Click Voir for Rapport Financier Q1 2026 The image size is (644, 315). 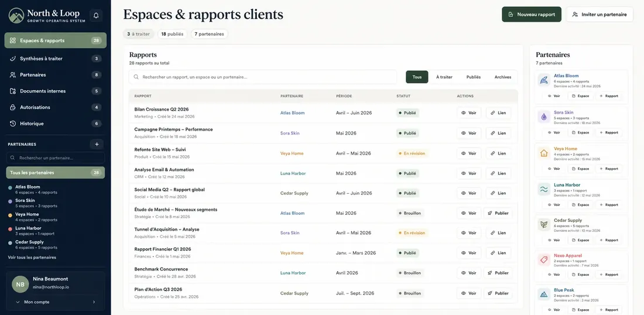pyautogui.click(x=468, y=253)
